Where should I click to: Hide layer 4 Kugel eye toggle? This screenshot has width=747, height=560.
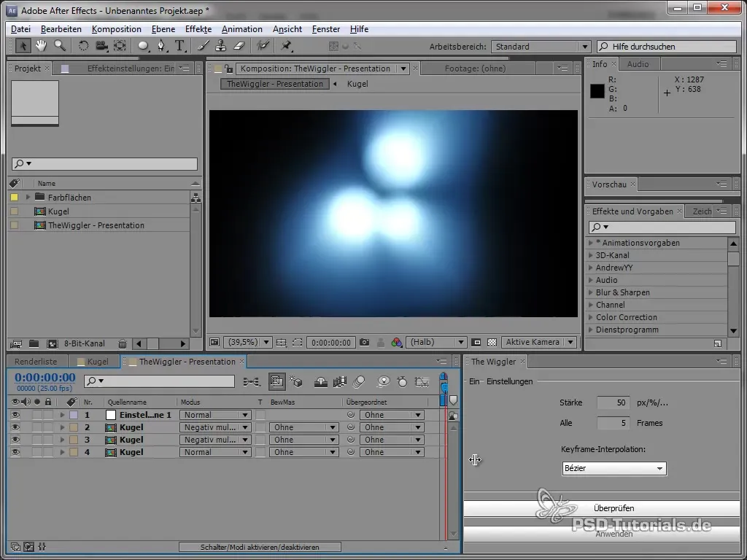point(15,452)
